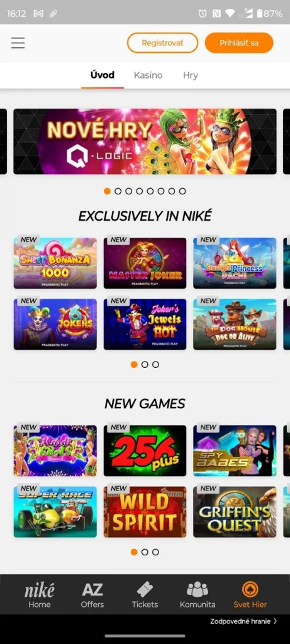Click the Registrovať button
The height and width of the screenshot is (644, 290).
click(163, 43)
